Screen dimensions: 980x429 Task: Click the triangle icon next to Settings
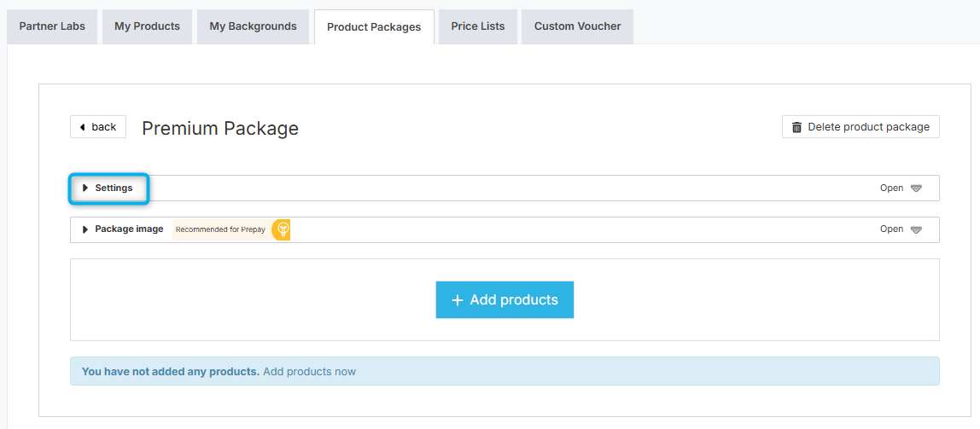85,188
